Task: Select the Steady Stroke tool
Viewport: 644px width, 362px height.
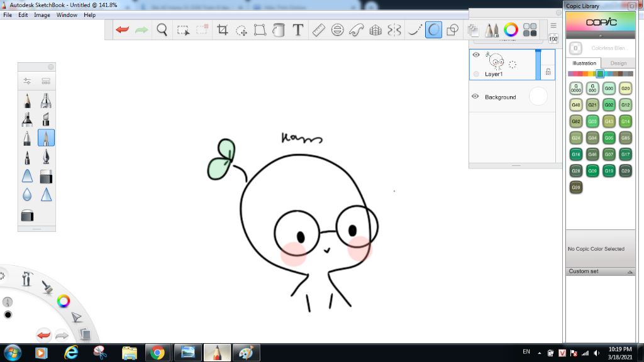Action: (x=414, y=30)
